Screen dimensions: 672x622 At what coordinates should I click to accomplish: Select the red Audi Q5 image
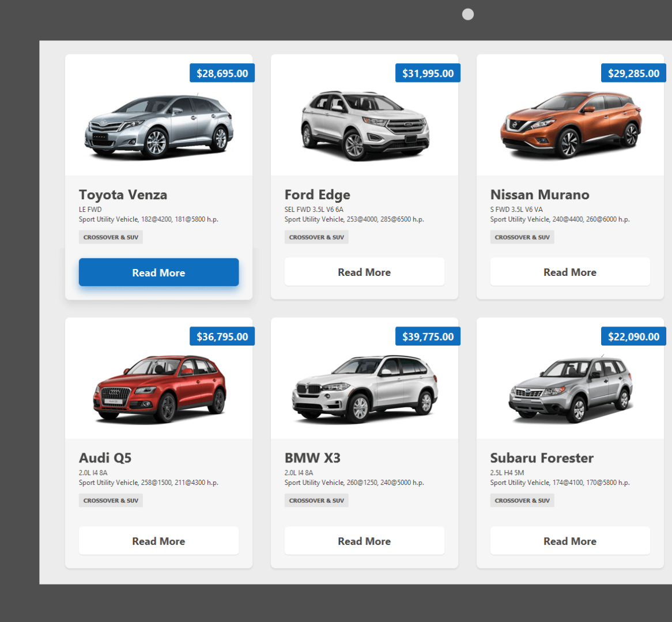159,389
